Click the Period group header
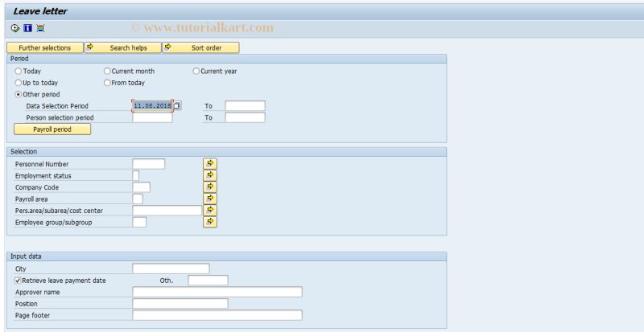Image resolution: width=644 pixels, height=332 pixels. coord(227,59)
